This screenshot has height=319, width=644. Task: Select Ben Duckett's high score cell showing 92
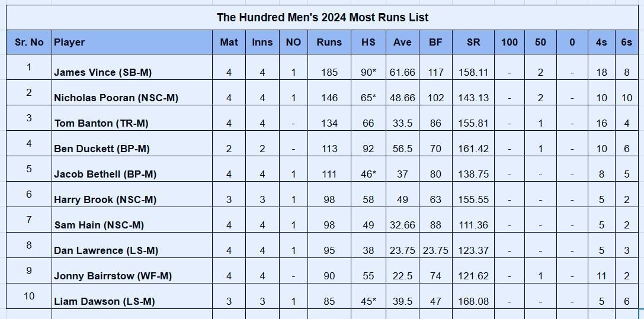point(368,149)
